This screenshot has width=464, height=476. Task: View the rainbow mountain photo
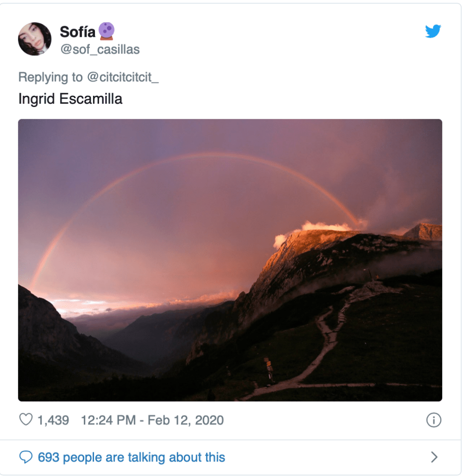230,260
